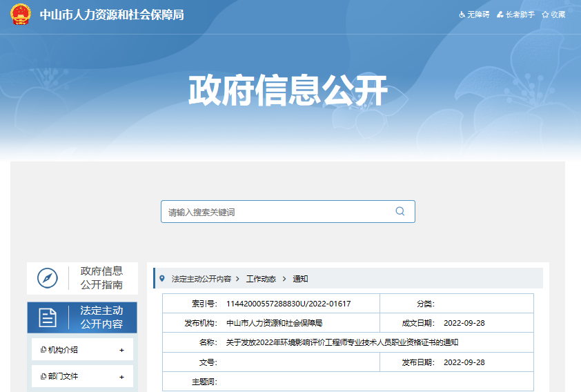The width and height of the screenshot is (581, 392).
Task: Open the 政府信息公开指南 section
Action: pyautogui.click(x=101, y=278)
